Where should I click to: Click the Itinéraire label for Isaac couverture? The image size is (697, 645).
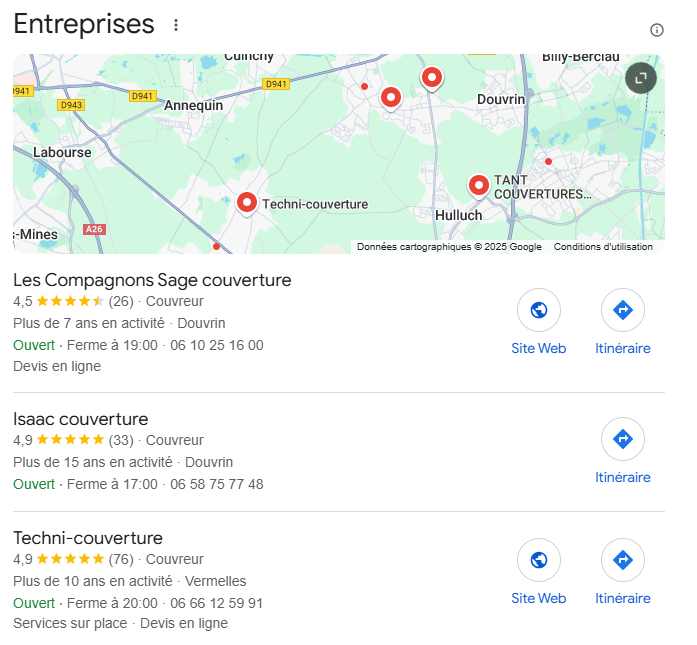tap(622, 477)
